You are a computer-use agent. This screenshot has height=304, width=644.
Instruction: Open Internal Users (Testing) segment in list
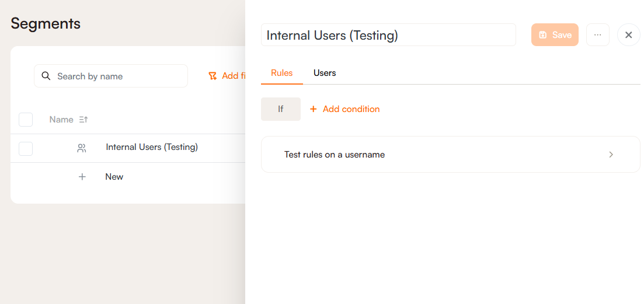click(152, 147)
